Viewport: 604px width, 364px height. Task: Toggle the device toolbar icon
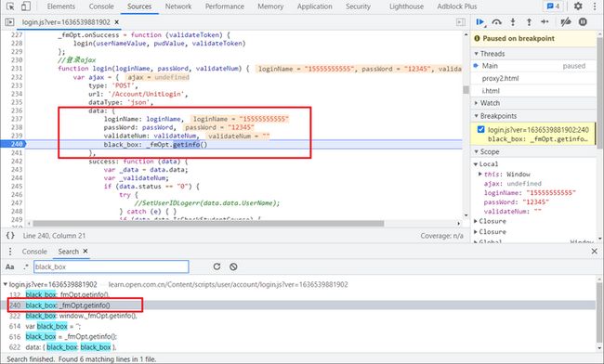25,6
